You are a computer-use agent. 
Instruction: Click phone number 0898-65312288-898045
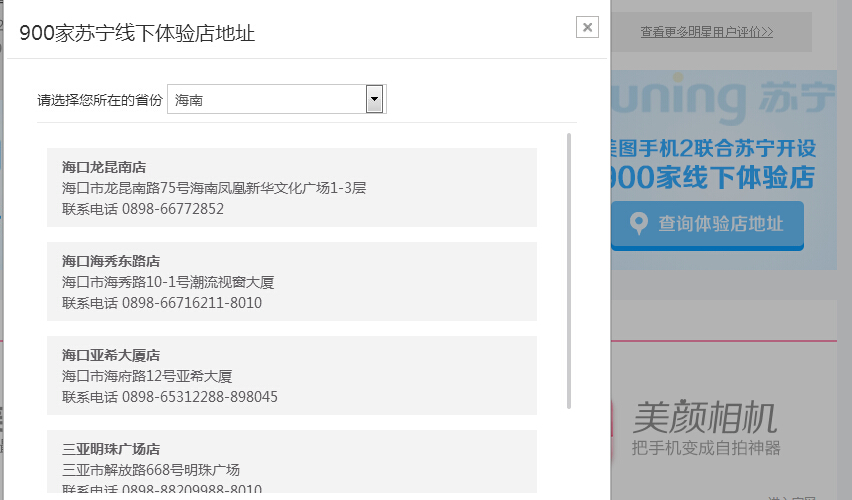click(x=199, y=397)
